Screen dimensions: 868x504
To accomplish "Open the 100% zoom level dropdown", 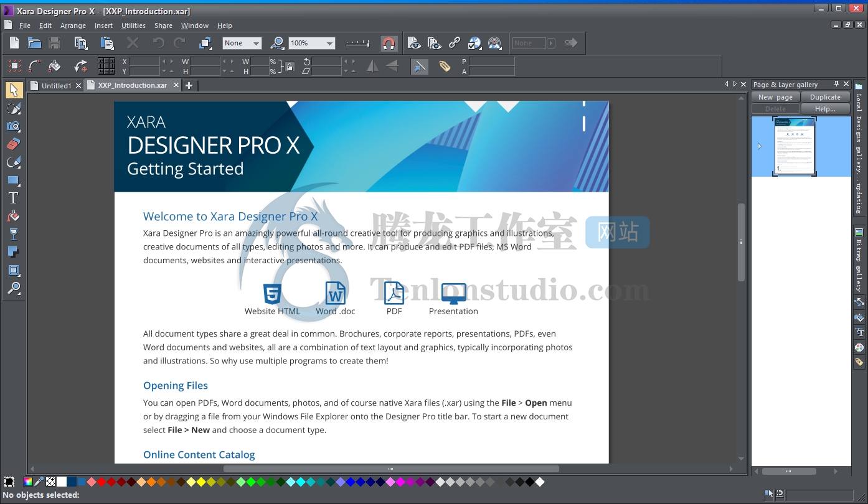I will 312,43.
